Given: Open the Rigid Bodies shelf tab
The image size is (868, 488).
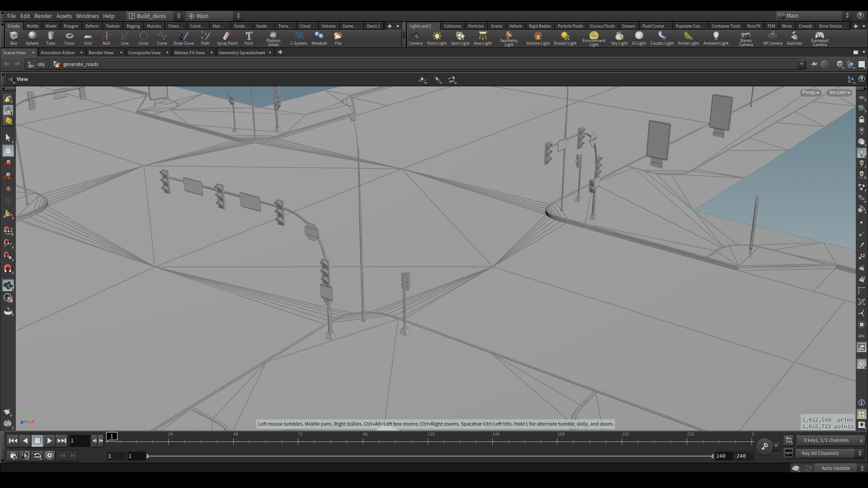Looking at the screenshot, I should [x=540, y=26].
